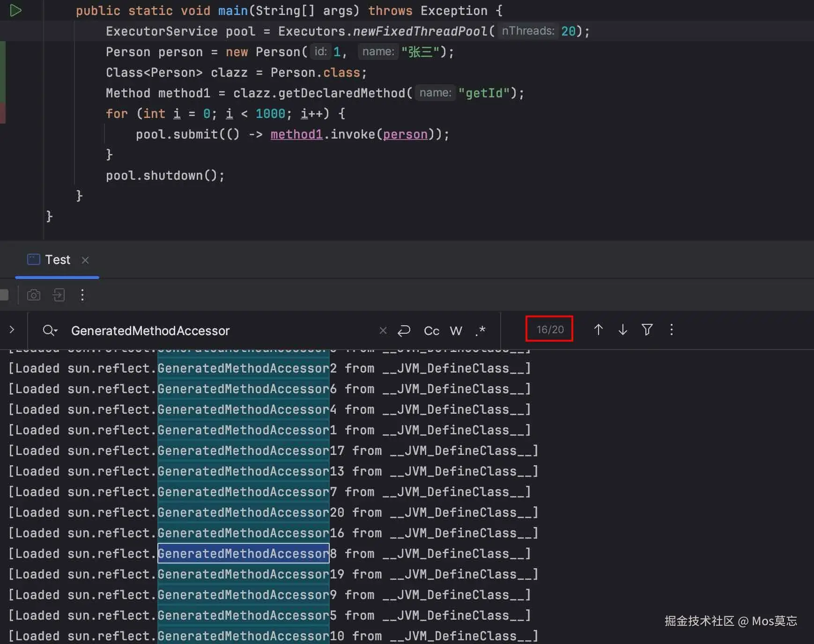This screenshot has width=814, height=644.
Task: Click log line GeneratedMethodAccessor5
Action: pos(270,615)
